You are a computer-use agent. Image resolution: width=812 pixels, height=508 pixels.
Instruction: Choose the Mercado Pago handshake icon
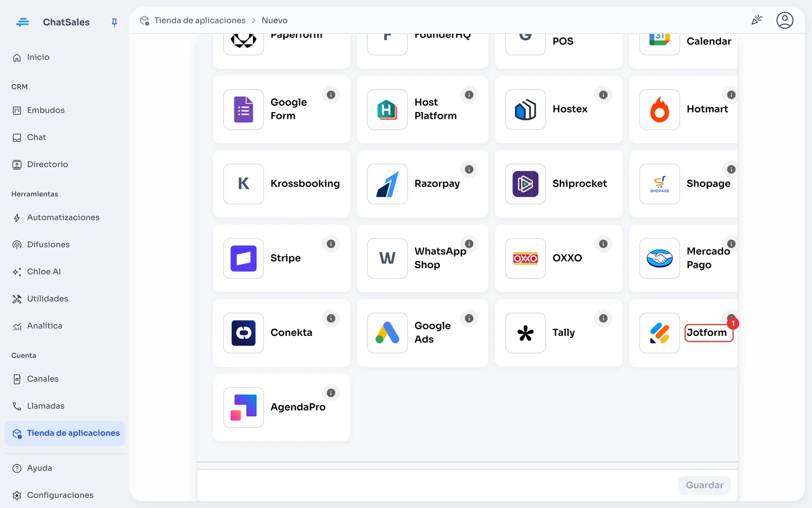tap(659, 258)
